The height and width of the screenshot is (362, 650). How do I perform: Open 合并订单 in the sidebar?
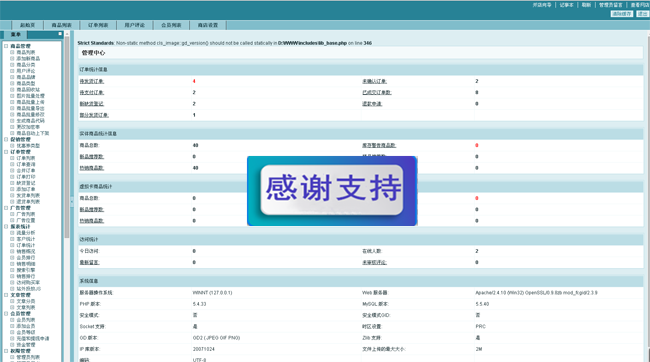(x=26, y=170)
